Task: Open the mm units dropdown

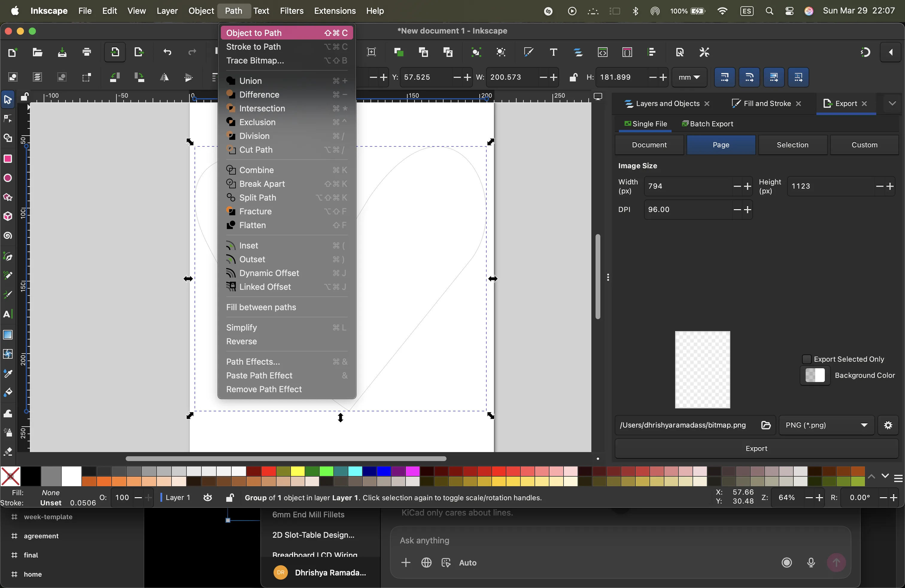Action: click(x=689, y=77)
